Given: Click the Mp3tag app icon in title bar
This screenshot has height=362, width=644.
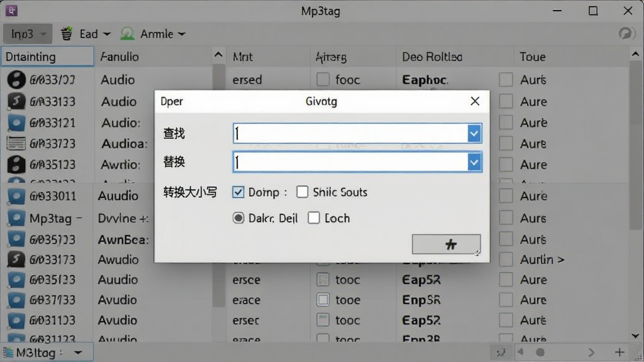Looking at the screenshot, I should click(x=11, y=11).
